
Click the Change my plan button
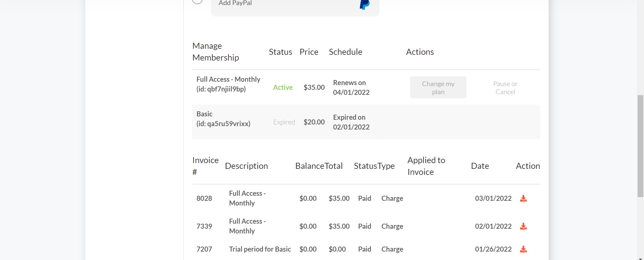tap(438, 87)
